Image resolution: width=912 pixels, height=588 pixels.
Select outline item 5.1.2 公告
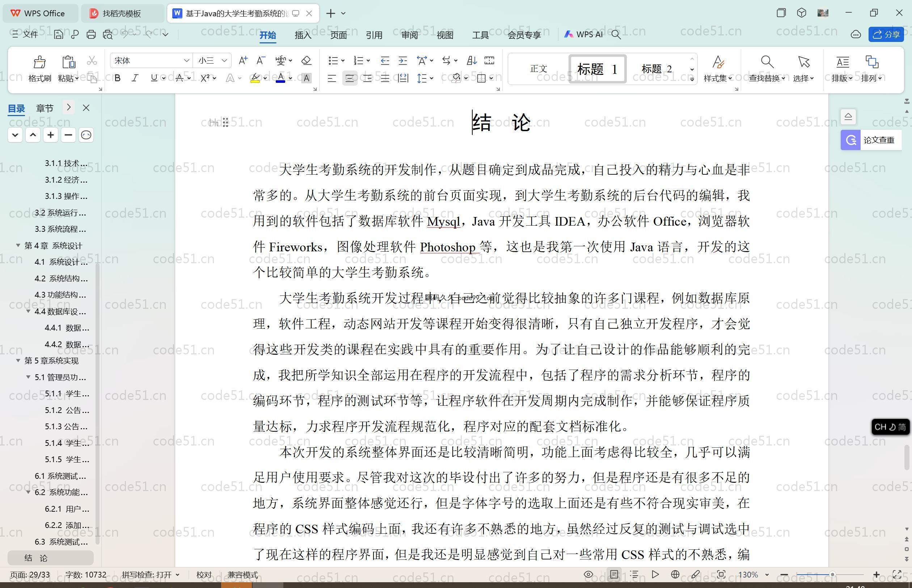(67, 410)
